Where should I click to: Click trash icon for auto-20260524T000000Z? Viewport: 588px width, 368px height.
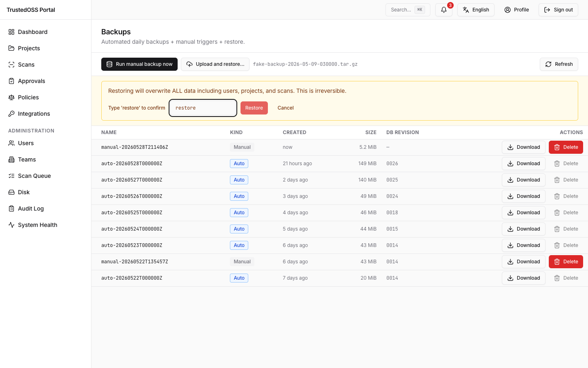pos(557,229)
